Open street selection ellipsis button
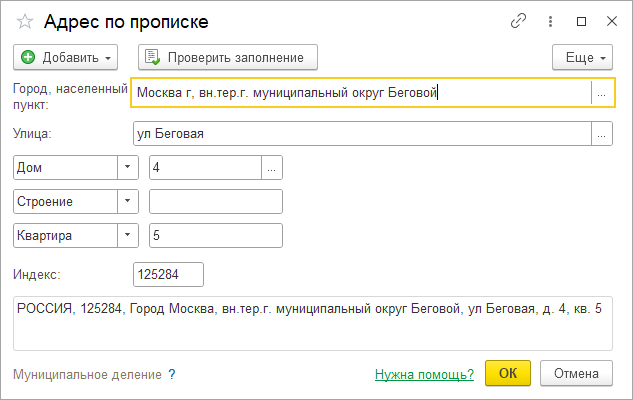 pyautogui.click(x=602, y=134)
